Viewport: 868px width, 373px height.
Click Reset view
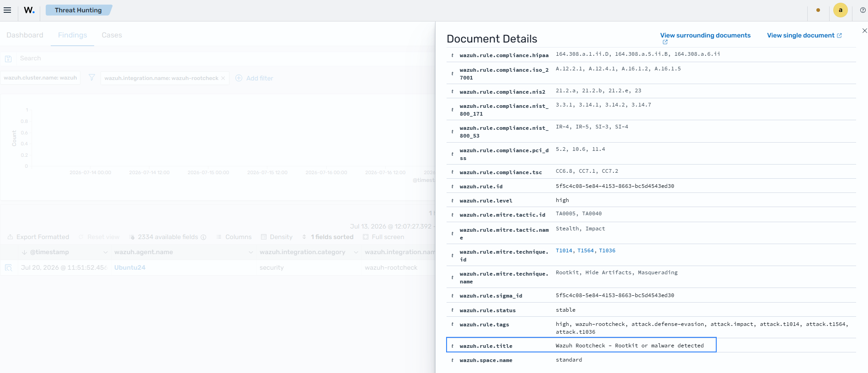point(99,237)
